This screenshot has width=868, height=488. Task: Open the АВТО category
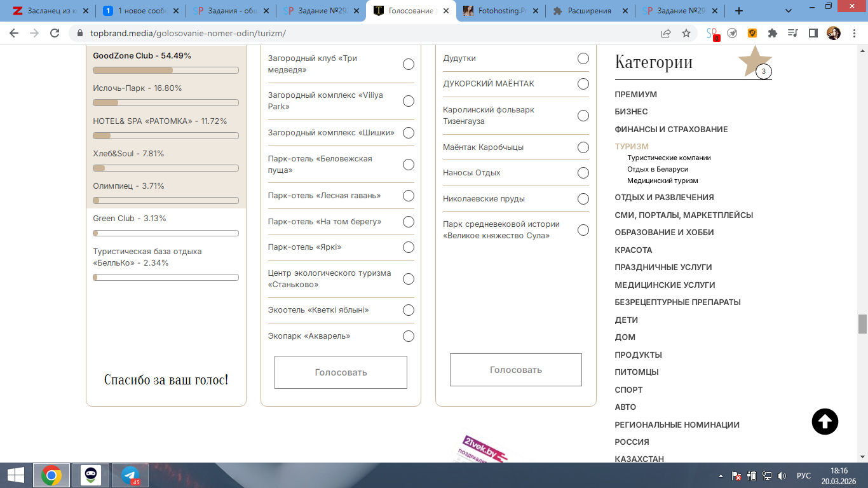point(625,407)
